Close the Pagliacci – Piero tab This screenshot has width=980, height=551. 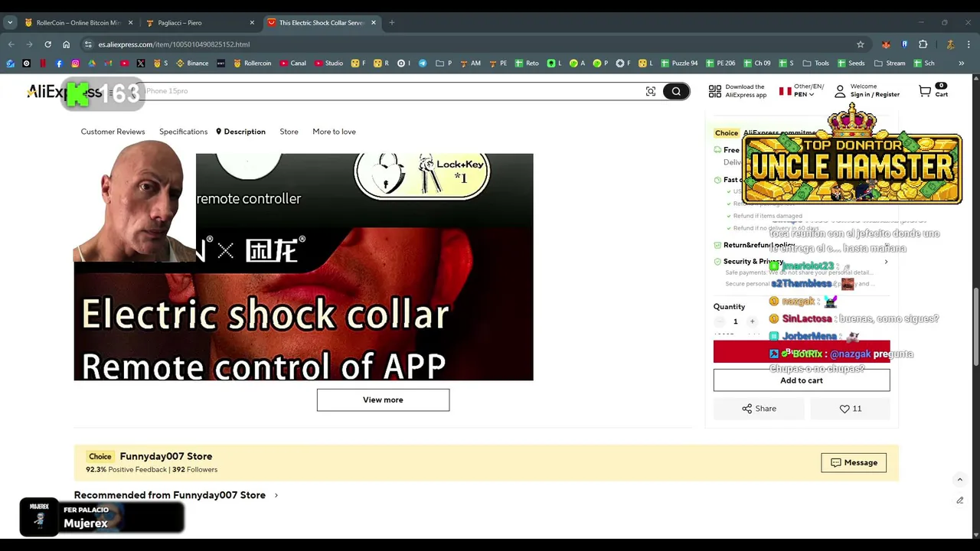252,23
